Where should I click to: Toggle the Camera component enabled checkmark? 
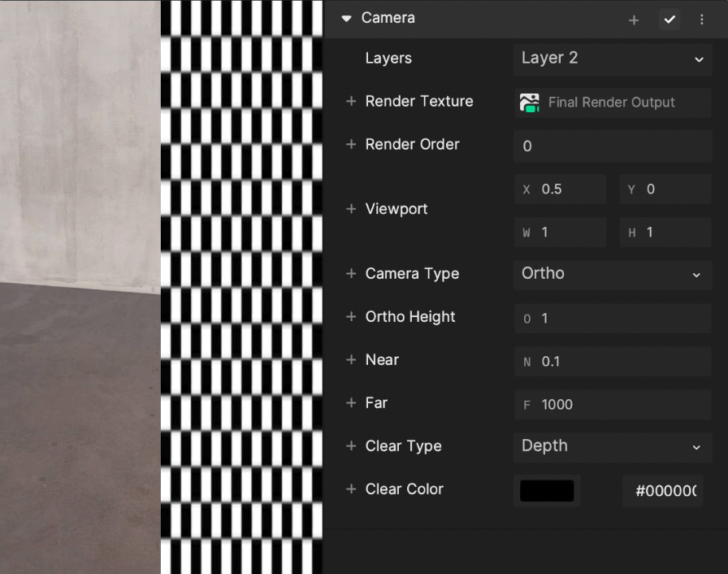(669, 19)
